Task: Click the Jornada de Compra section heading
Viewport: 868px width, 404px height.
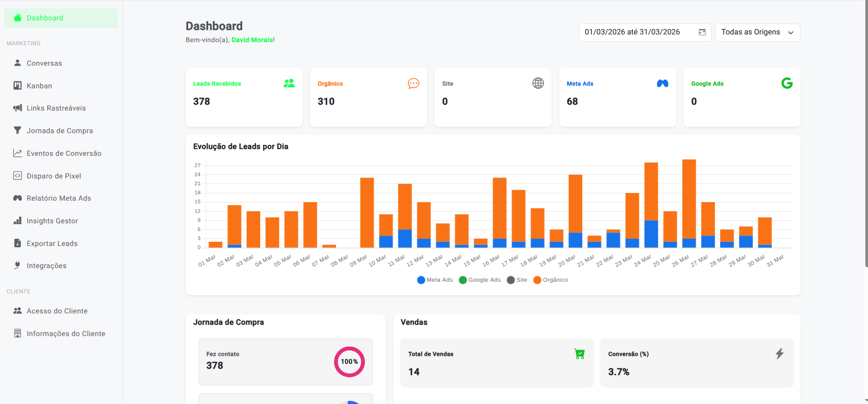Action: [x=228, y=322]
